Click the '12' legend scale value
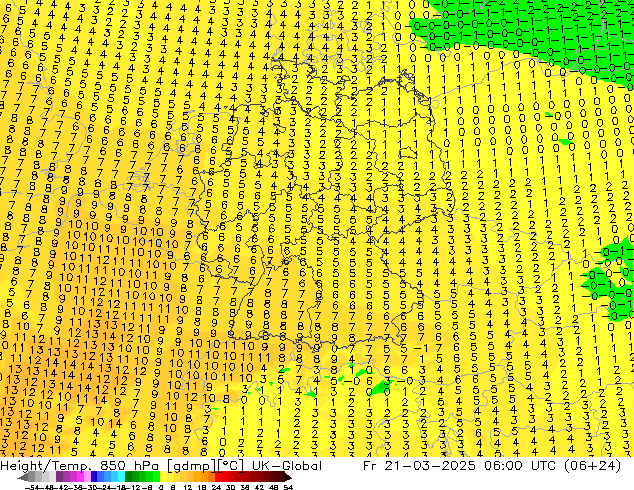 187,487
